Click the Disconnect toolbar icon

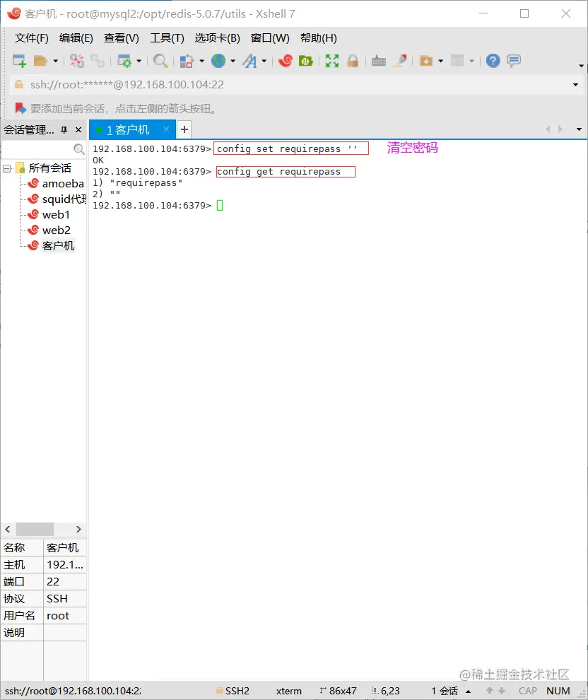click(x=77, y=61)
